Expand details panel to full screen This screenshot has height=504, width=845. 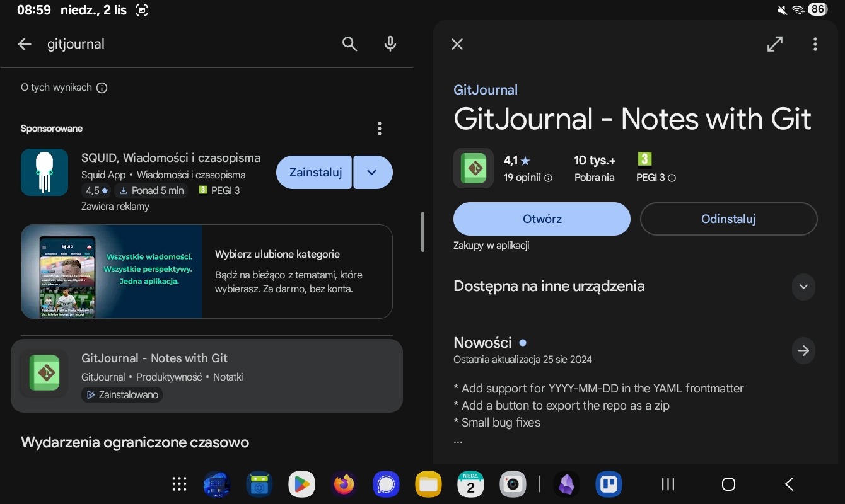click(x=774, y=43)
